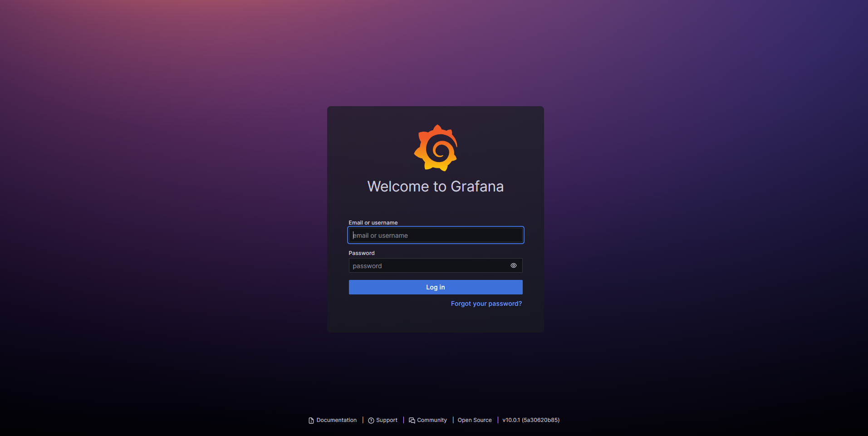Image resolution: width=868 pixels, height=436 pixels.
Task: Click the Welcome to Grafana heading
Action: pyautogui.click(x=435, y=186)
